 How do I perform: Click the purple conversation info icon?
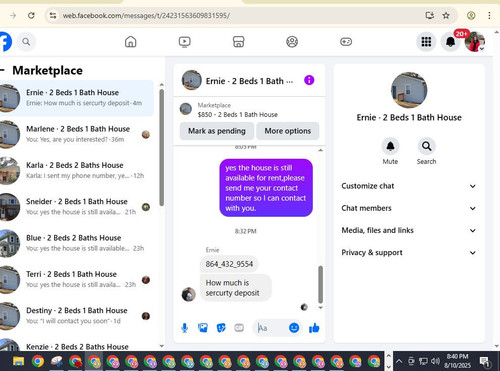coord(309,80)
